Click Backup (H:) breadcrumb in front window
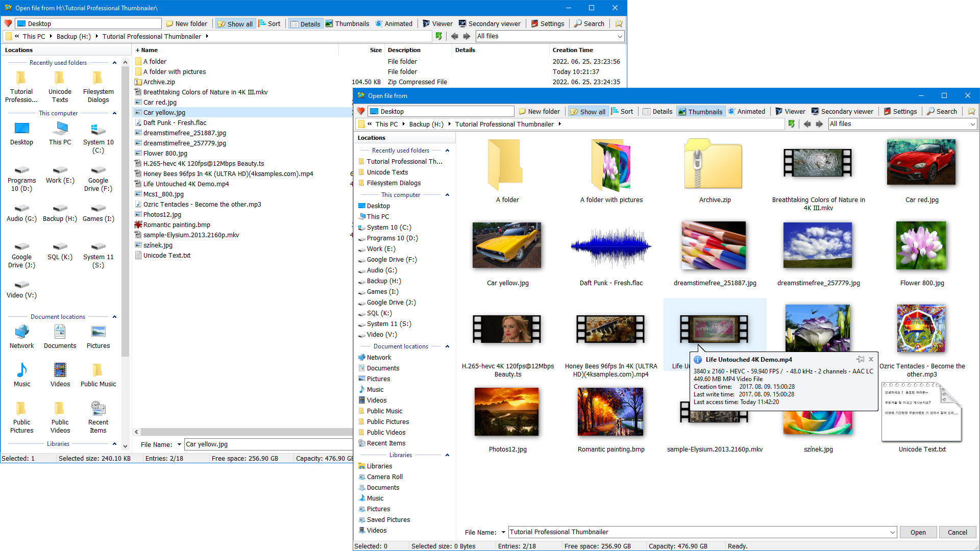This screenshot has height=551, width=980. pyautogui.click(x=426, y=124)
